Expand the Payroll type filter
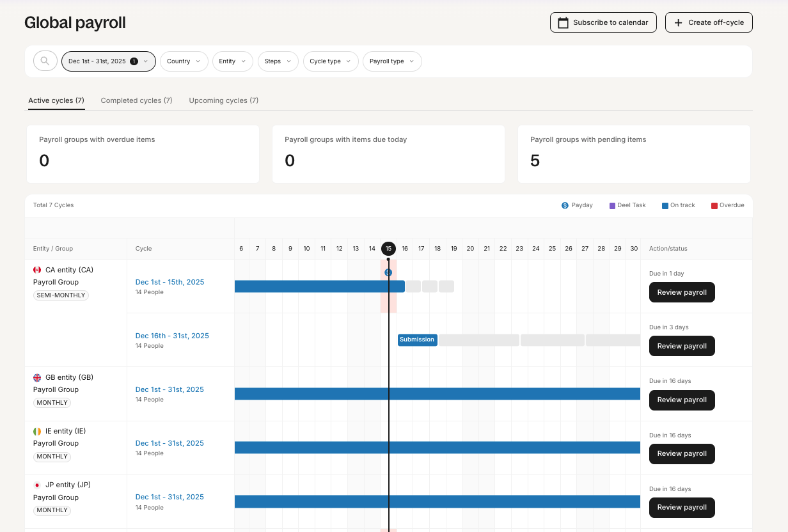Viewport: 788px width, 532px height. (x=392, y=61)
